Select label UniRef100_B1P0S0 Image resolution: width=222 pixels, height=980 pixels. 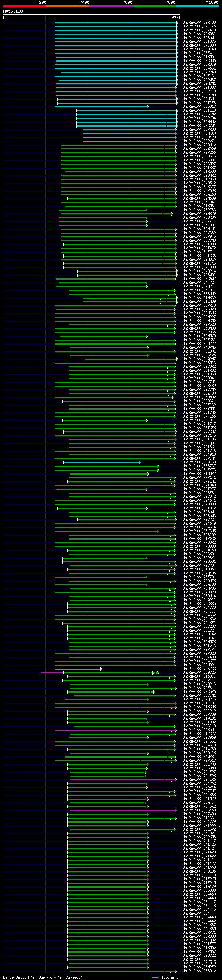pos(199,539)
